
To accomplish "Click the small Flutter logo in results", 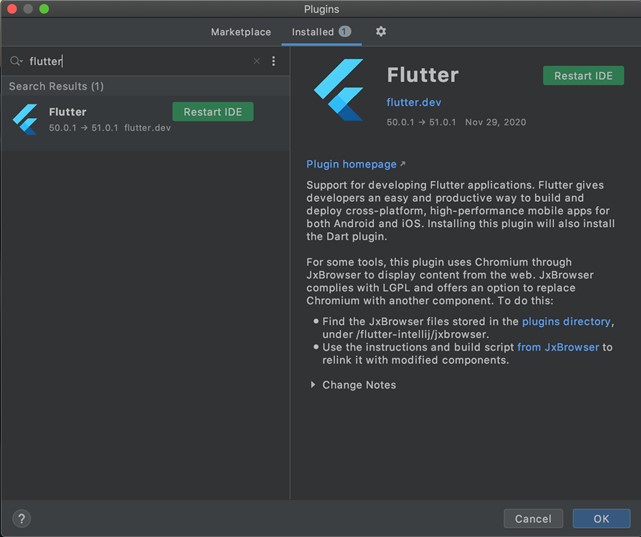I will coord(25,119).
